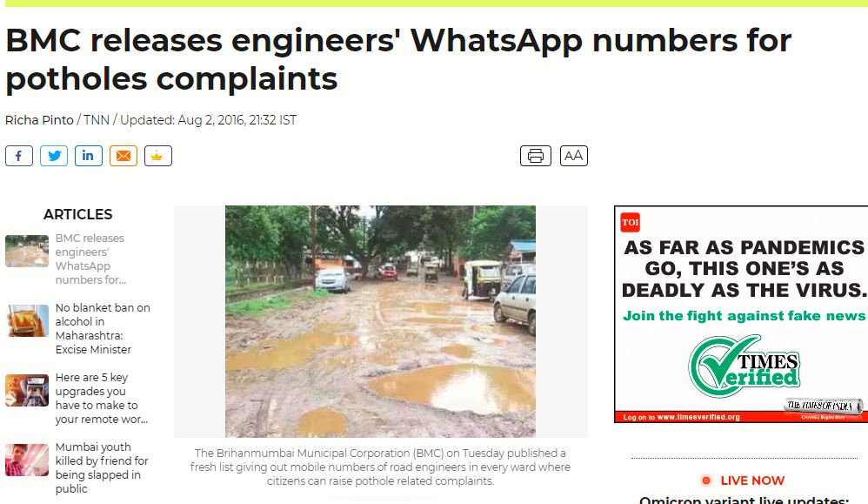Screen dimensions: 868x504
Task: Select BMC WhatsApp numbers sidebar article
Action: point(90,259)
